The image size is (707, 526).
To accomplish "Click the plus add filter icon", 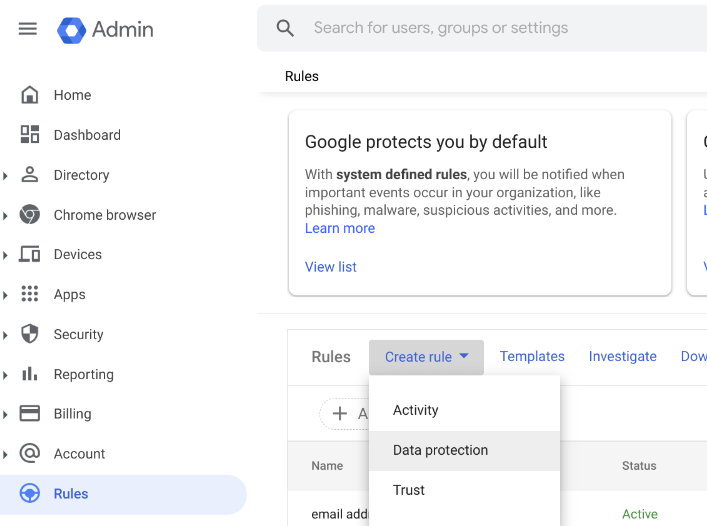I will (x=340, y=413).
